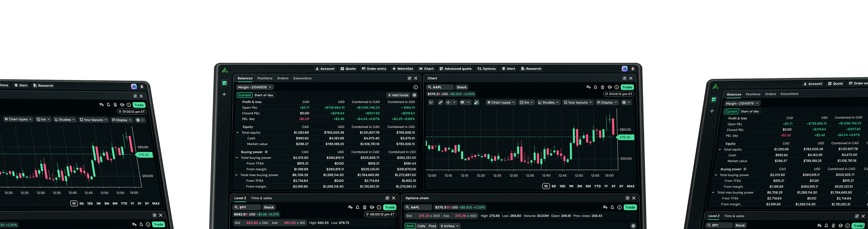
Task: Click magic wand tool in center chart toolbar
Action: coord(477,103)
